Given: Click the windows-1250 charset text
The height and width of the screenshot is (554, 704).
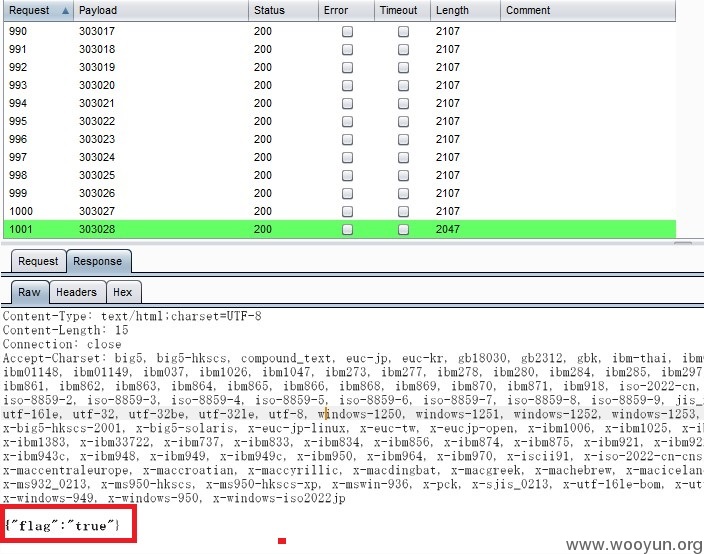Looking at the screenshot, I should pyautogui.click(x=360, y=414).
